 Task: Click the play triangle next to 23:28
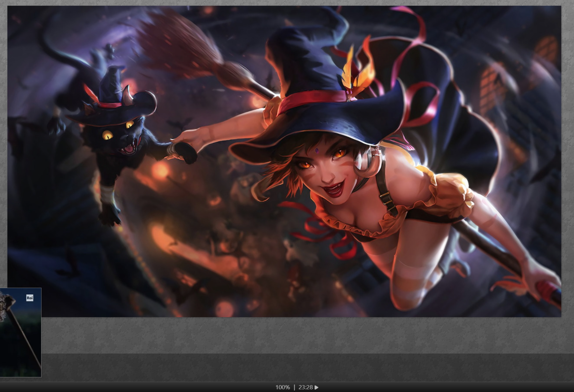coord(316,387)
